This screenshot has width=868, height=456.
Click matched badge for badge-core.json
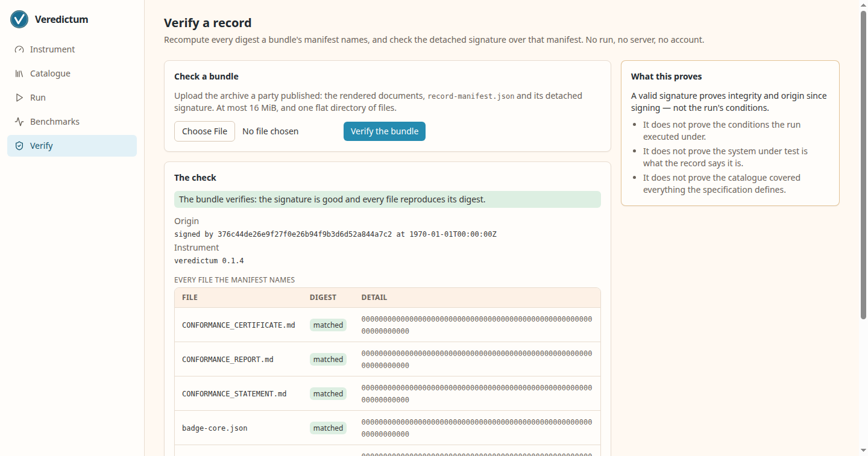point(328,428)
